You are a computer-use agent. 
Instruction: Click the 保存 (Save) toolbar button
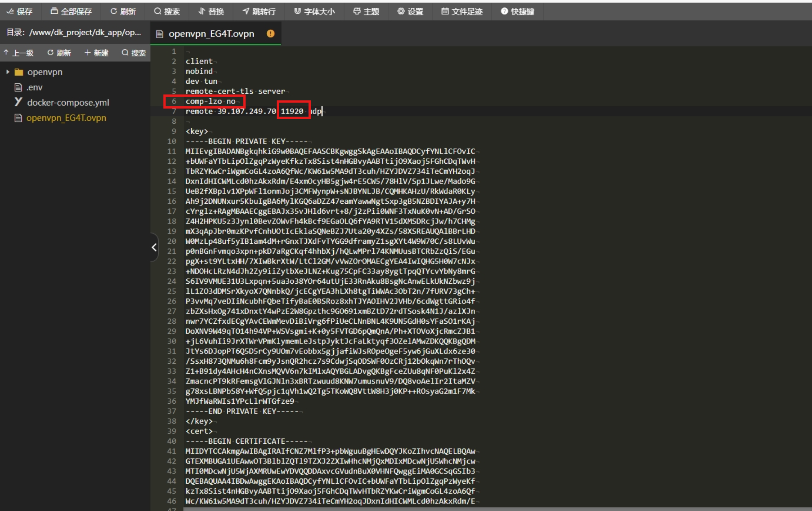tap(20, 12)
